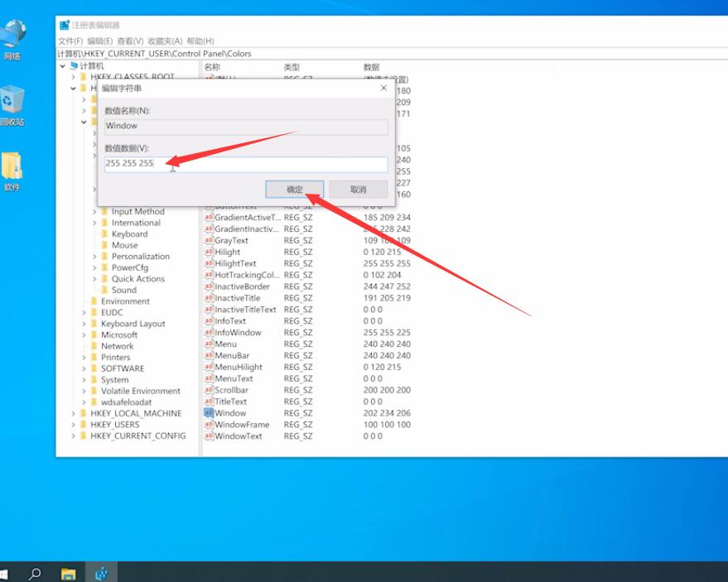Image resolution: width=728 pixels, height=582 pixels.
Task: Select the Volatile Environment tree item
Action: (140, 392)
